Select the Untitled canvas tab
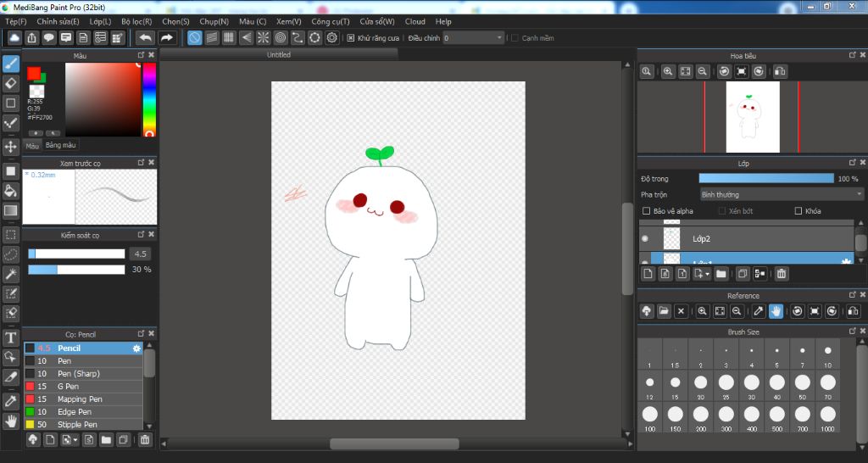The width and height of the screenshot is (868, 463). tap(278, 55)
